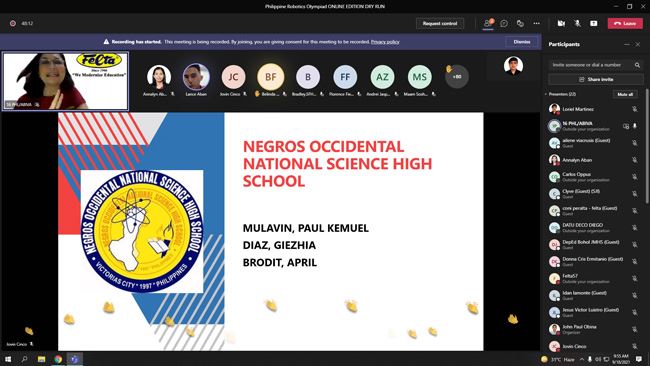Click the mic icon beside DATU DECO DIEGO
This screenshot has height=366, width=650.
pyautogui.click(x=635, y=228)
